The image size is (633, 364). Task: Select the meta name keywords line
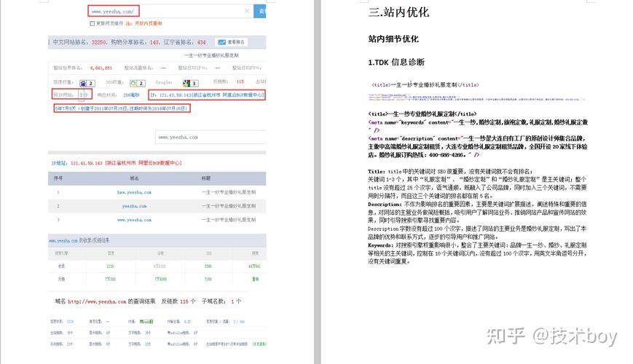pyautogui.click(x=478, y=126)
